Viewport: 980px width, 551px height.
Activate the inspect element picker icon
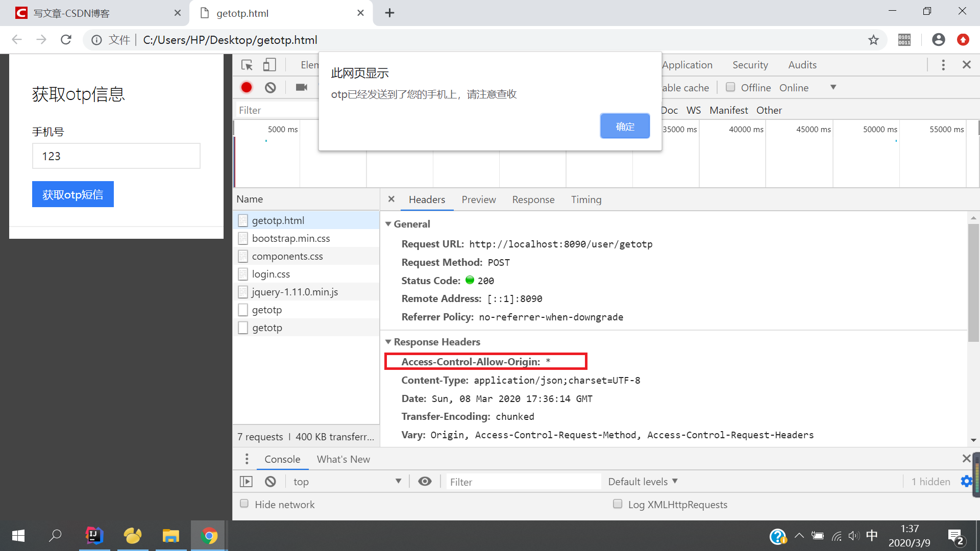pos(247,65)
